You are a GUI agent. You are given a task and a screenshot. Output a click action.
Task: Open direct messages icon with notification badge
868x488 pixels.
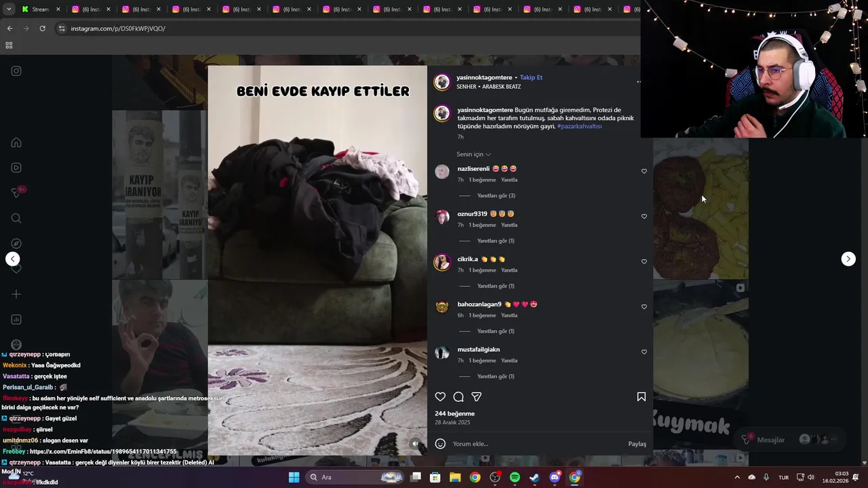16,192
